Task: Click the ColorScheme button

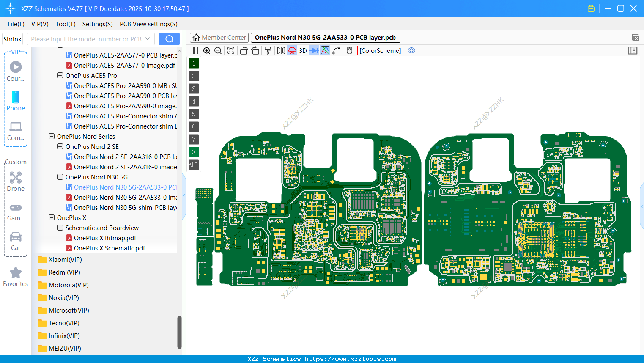Action: click(380, 50)
